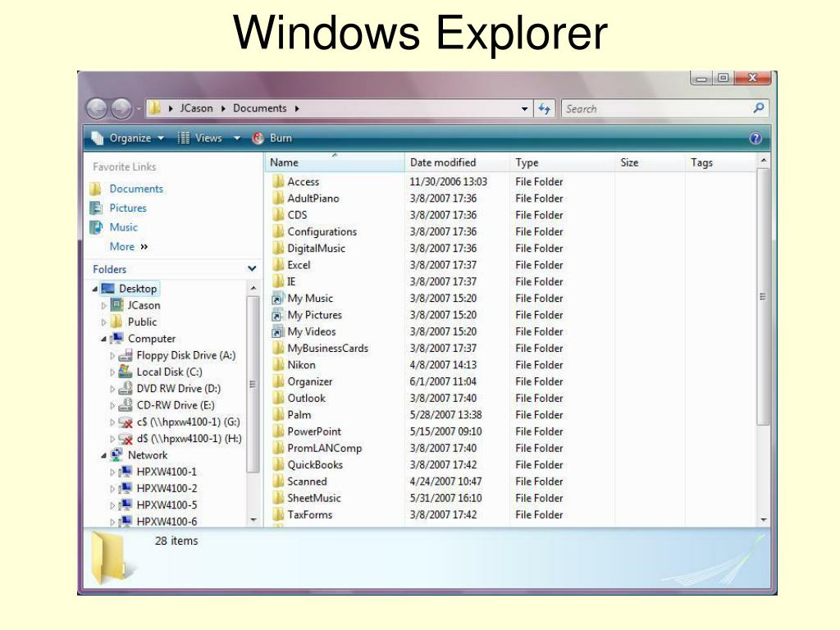
Task: Select the Nikon folder name
Action: tap(301, 365)
